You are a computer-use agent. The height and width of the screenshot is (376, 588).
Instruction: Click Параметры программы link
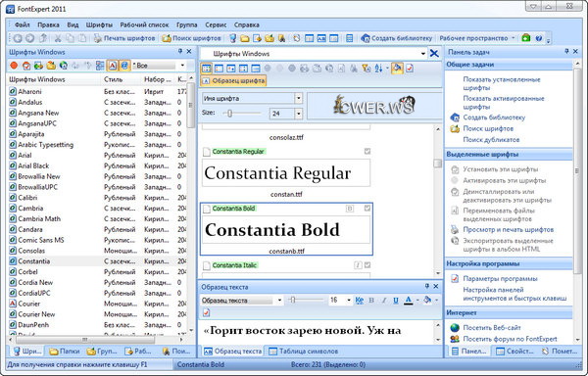[x=500, y=279]
